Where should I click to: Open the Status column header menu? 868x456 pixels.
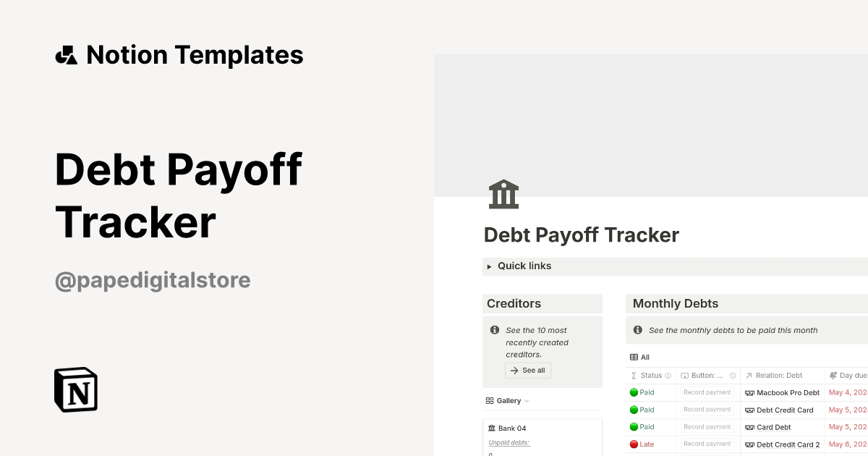[651, 375]
